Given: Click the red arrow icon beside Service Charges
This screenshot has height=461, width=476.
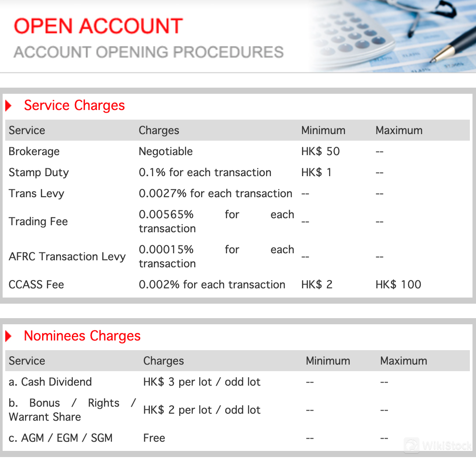Looking at the screenshot, I should 9,105.
